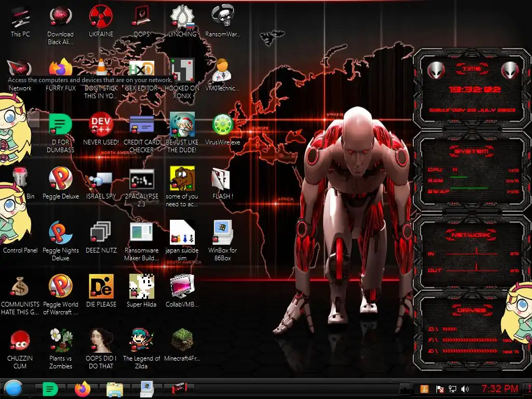532x399 pixels.
Task: Click the TIME widget clock display
Action: pos(474,89)
